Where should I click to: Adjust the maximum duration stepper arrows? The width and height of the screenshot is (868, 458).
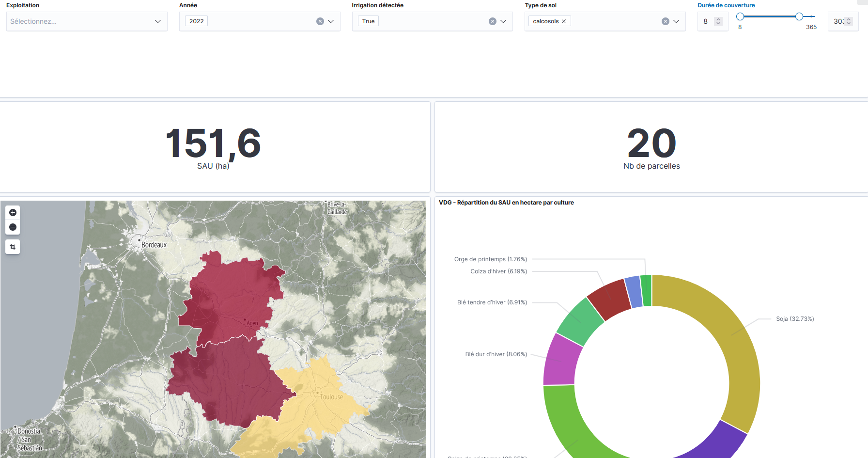click(x=849, y=21)
